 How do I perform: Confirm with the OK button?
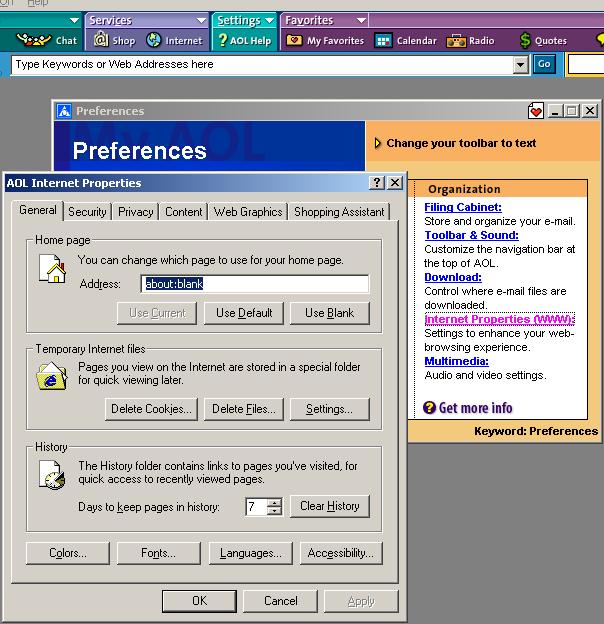[199, 601]
